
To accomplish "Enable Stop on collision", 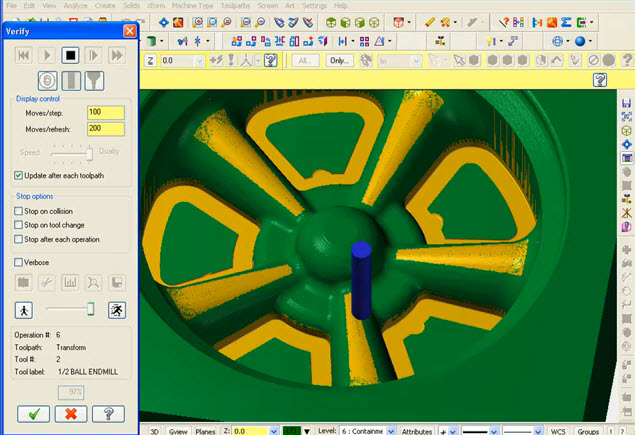I will tap(18, 211).
